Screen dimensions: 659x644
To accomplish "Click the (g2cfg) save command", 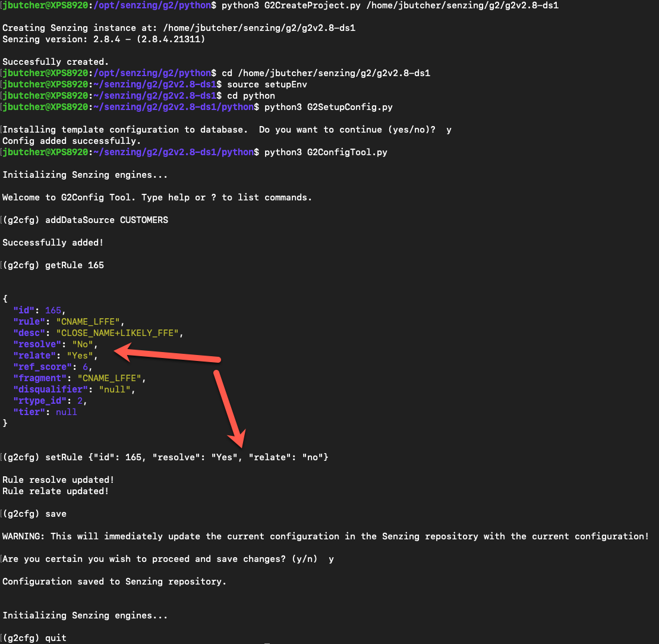I will tap(34, 514).
